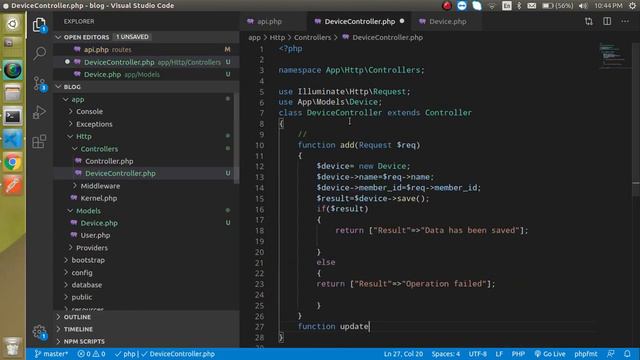The image size is (640, 360).
Task: Open editor More Actions ellipsis
Action: [x=625, y=21]
